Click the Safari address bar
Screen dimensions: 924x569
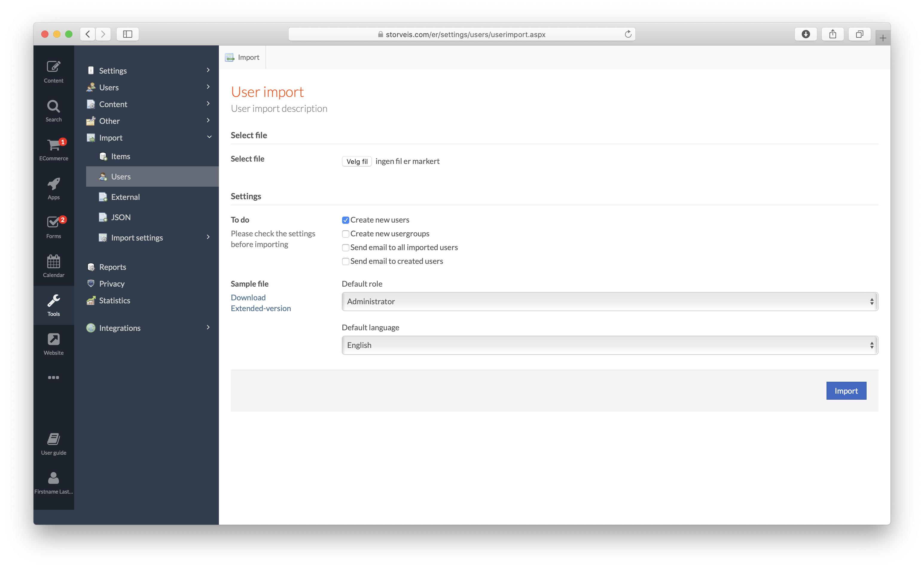[x=462, y=34]
